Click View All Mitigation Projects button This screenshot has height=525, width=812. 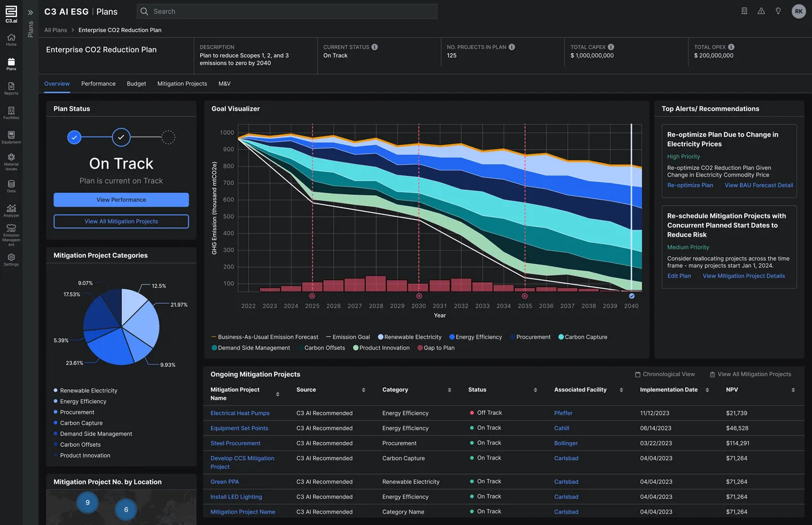coord(121,222)
